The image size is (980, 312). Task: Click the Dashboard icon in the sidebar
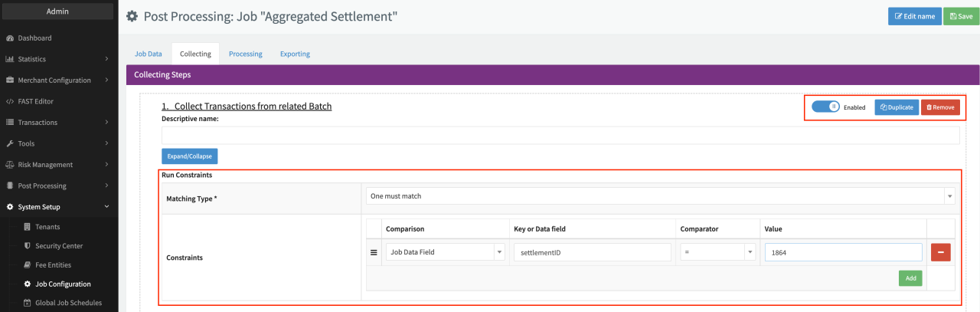10,38
